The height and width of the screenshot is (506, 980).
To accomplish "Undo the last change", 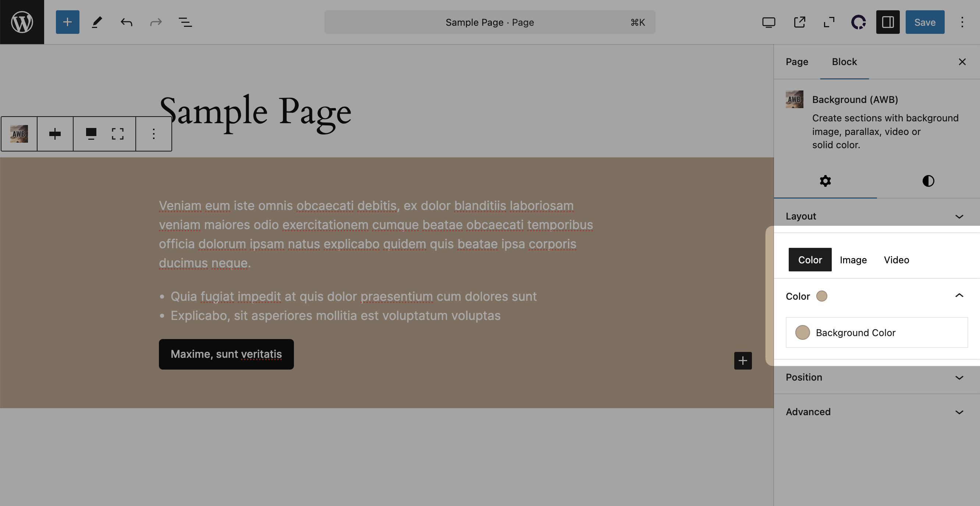I will pyautogui.click(x=126, y=22).
